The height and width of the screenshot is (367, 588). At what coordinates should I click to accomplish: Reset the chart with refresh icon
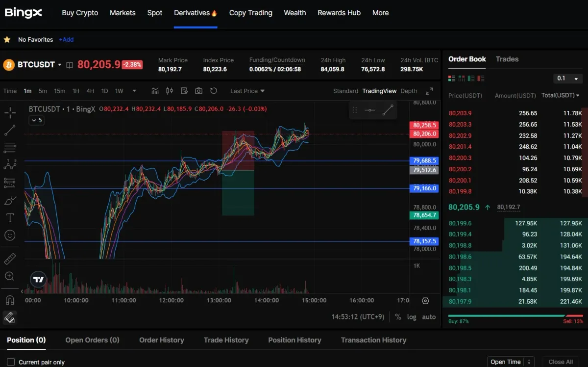(213, 91)
